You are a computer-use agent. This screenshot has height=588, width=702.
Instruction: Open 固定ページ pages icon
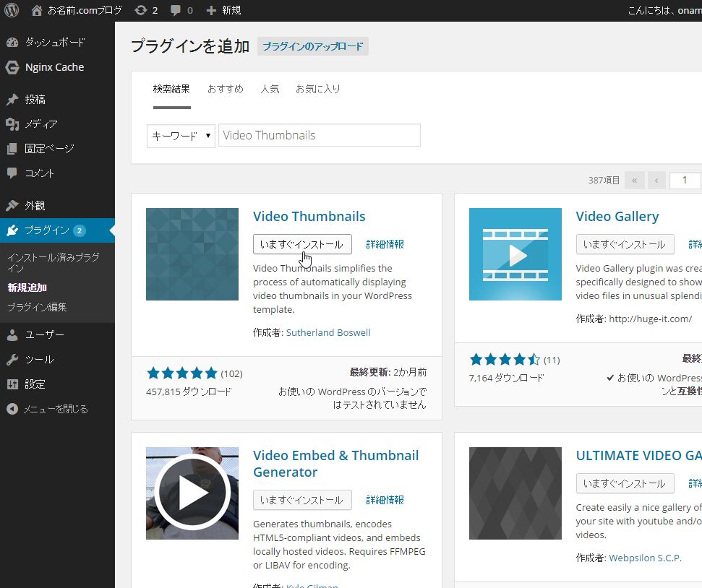[x=12, y=149]
